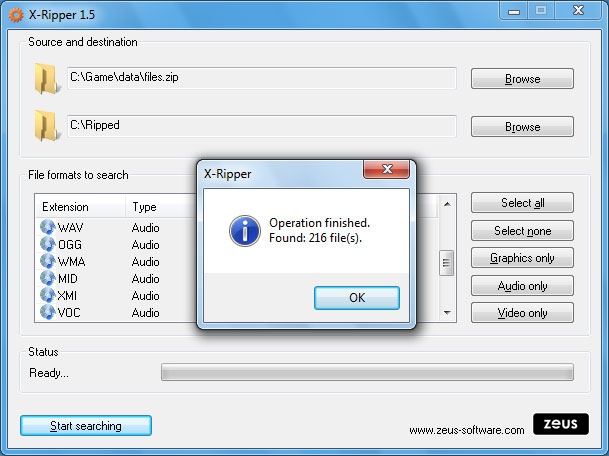Viewport: 609px width, 456px height.
Task: Click the Type column header
Action: (161, 207)
